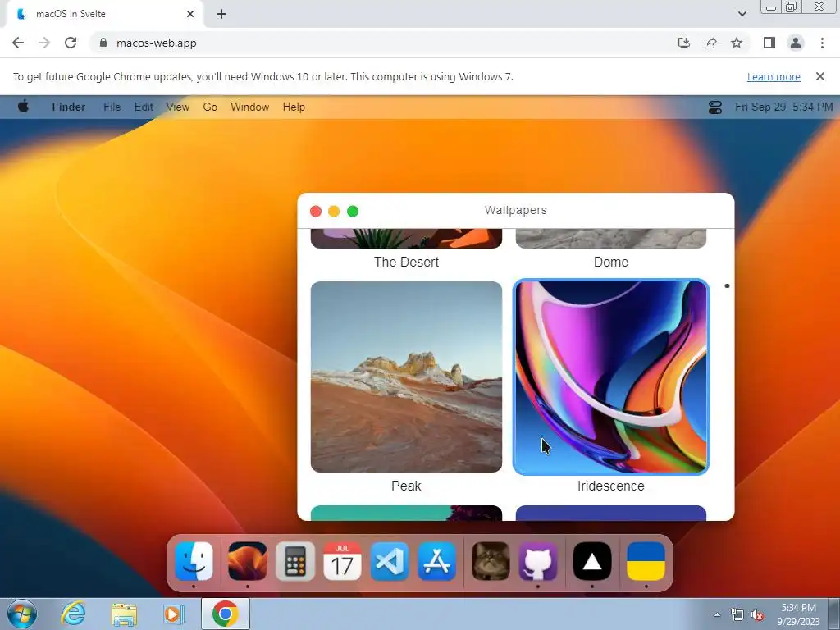The image size is (840, 630).
Task: Open the Chrome profile avatar
Action: (x=796, y=43)
